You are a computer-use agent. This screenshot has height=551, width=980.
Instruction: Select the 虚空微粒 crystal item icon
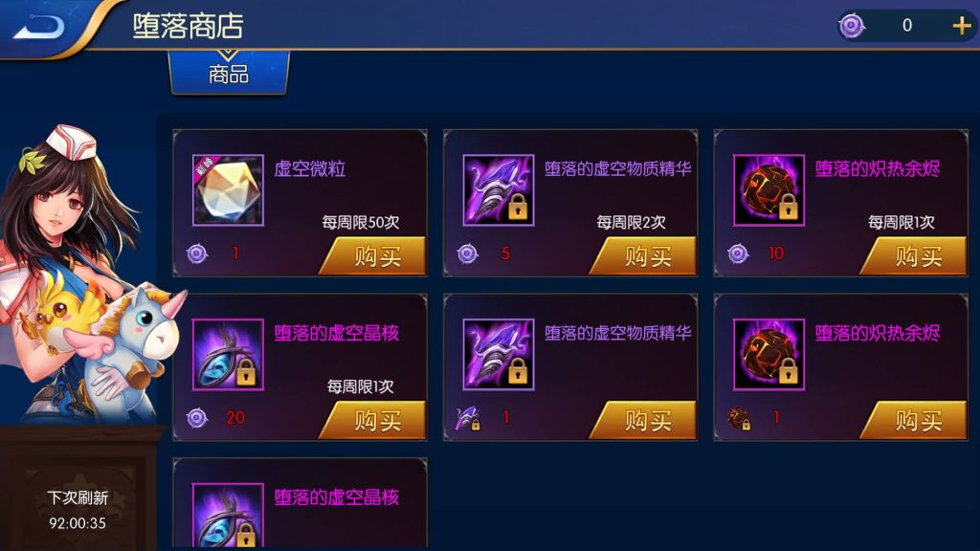228,190
